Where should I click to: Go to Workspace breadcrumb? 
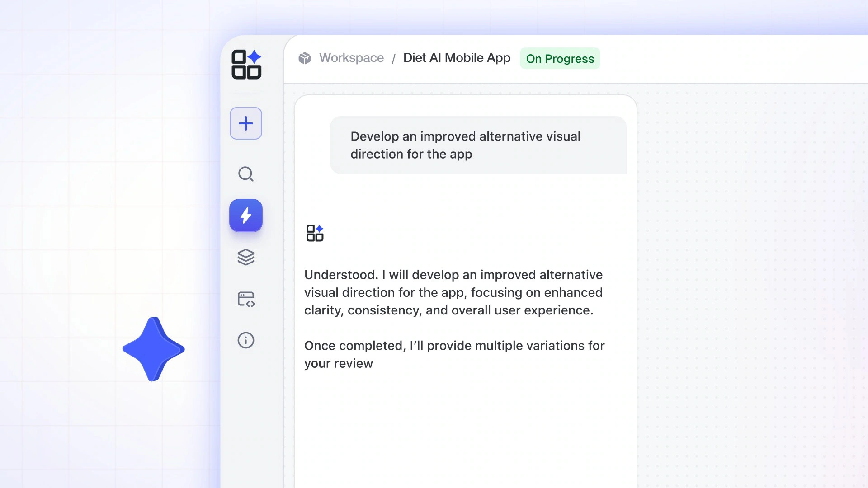[x=351, y=58]
